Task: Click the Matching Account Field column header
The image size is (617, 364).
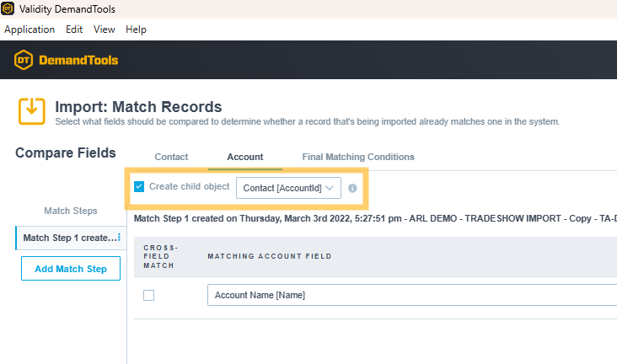Action: 270,256
